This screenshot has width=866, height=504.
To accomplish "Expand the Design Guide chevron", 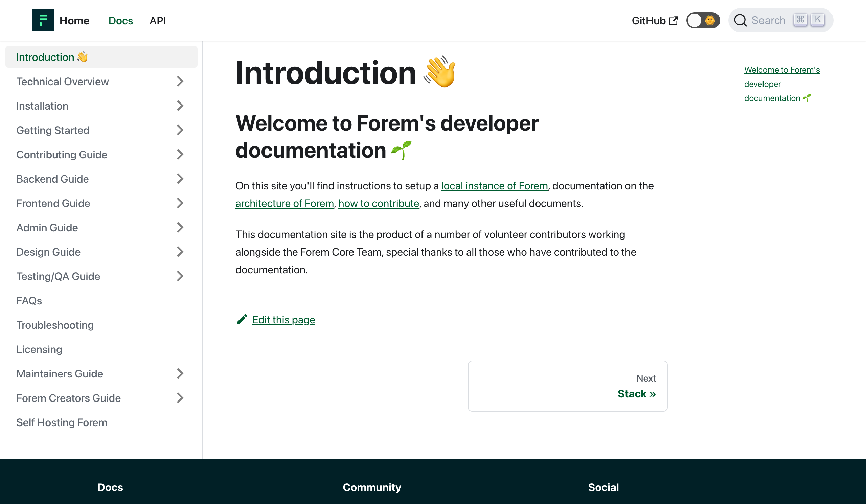I will 180,252.
